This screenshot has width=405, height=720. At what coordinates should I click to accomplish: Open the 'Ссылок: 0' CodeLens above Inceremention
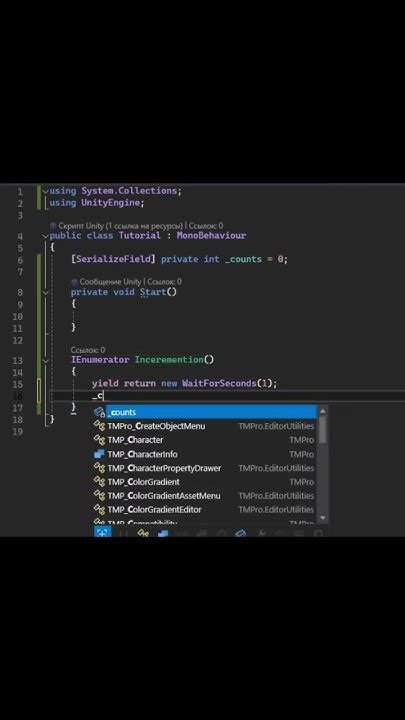88,350
